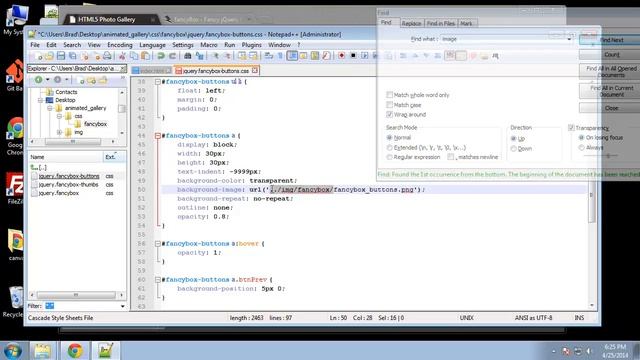Click the Synchronize Vertical Scrolling icon
This screenshot has height=360, width=640.
point(242,56)
